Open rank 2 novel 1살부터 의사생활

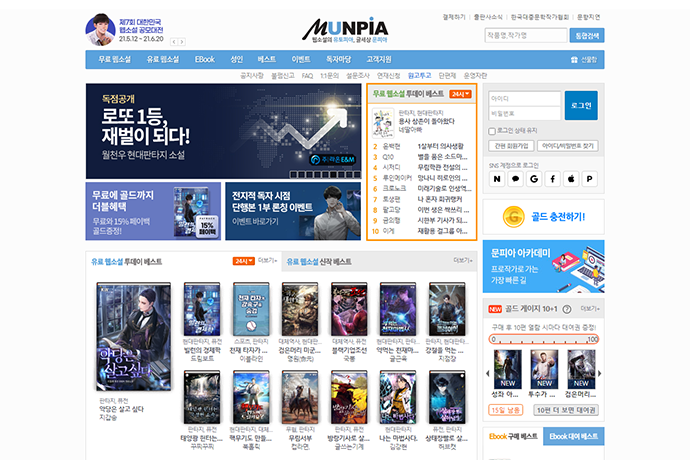[440, 147]
